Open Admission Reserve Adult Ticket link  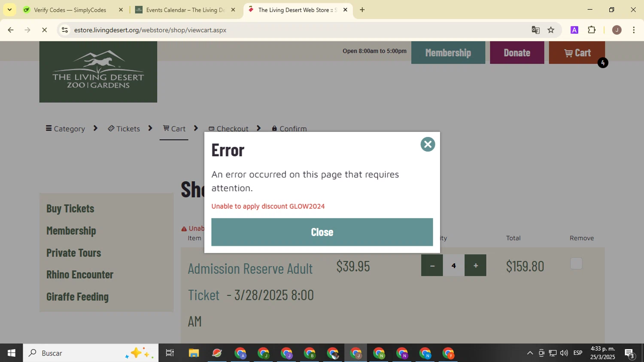250,282
